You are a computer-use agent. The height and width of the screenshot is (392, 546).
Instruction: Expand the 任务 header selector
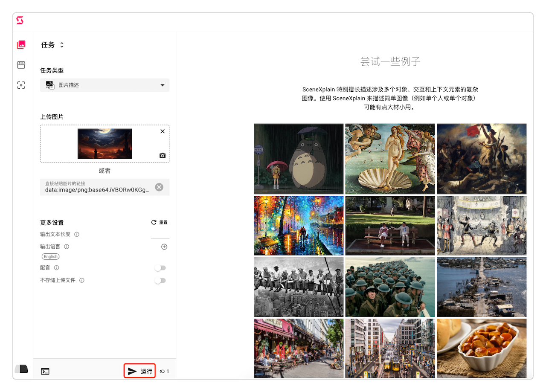pyautogui.click(x=52, y=45)
